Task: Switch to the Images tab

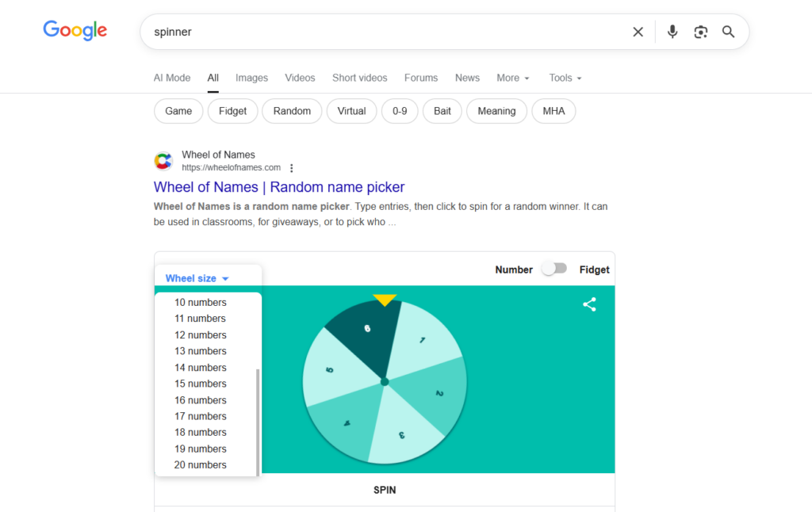Action: [251, 78]
